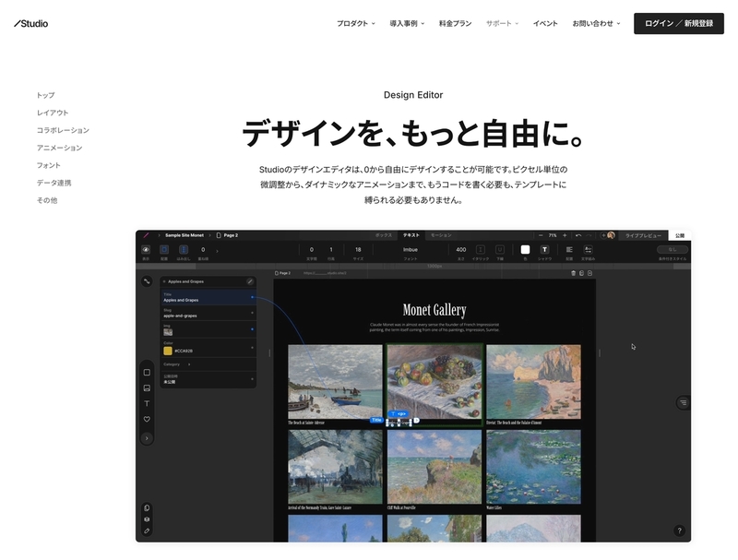Click the 文字組み typesetting icon
Screen dimensions: 738x560
tap(588, 249)
